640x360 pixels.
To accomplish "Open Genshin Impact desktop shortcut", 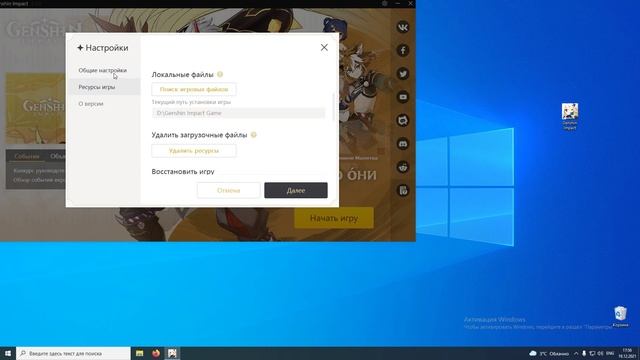I will 570,116.
